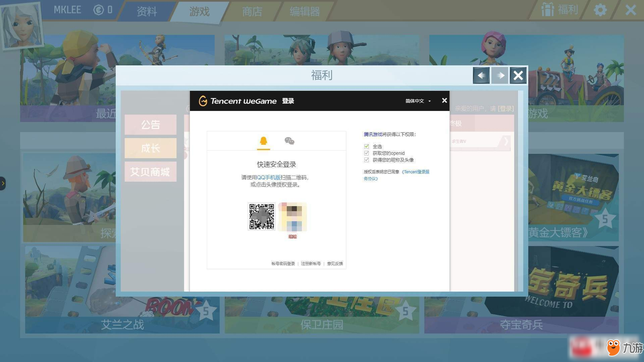Click the QR code image

262,217
